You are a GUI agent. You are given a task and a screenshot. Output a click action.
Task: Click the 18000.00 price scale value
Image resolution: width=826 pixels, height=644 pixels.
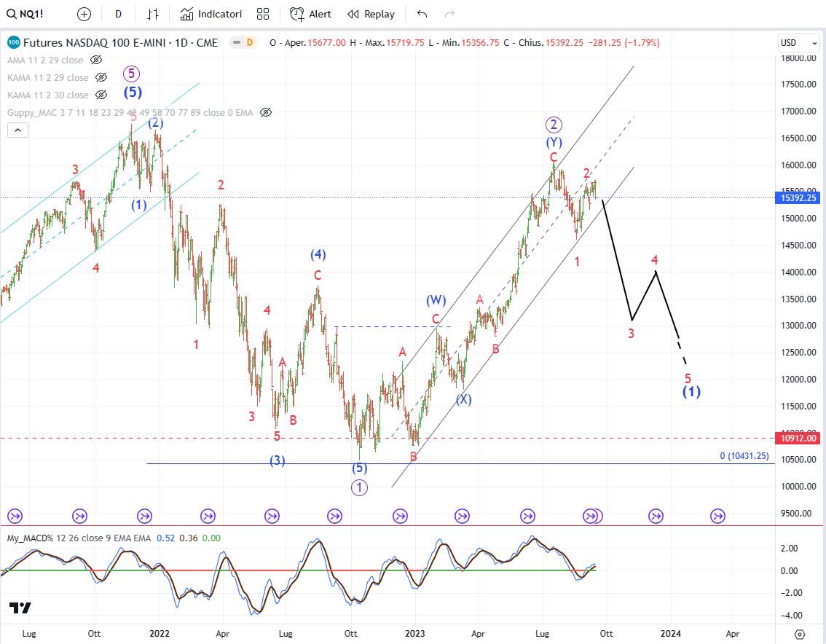tap(798, 58)
